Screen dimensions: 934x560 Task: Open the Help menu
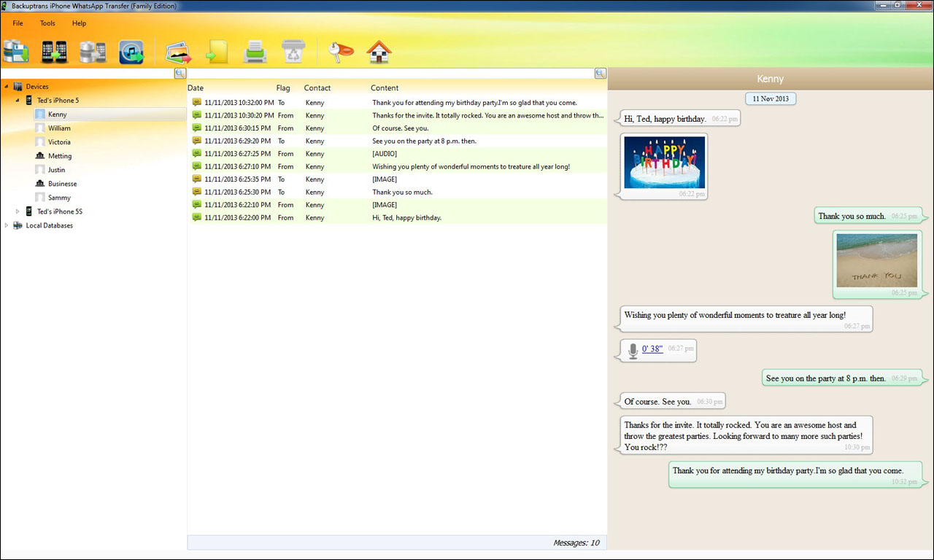79,23
